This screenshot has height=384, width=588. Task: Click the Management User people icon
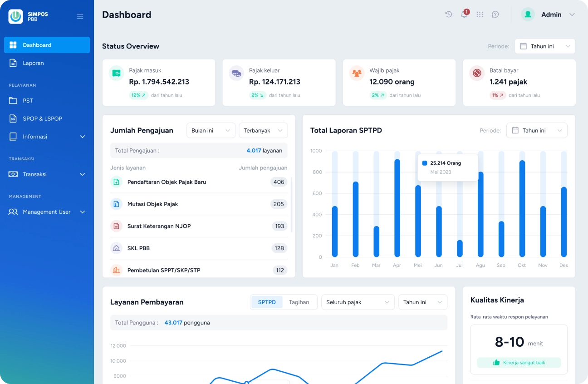click(13, 212)
